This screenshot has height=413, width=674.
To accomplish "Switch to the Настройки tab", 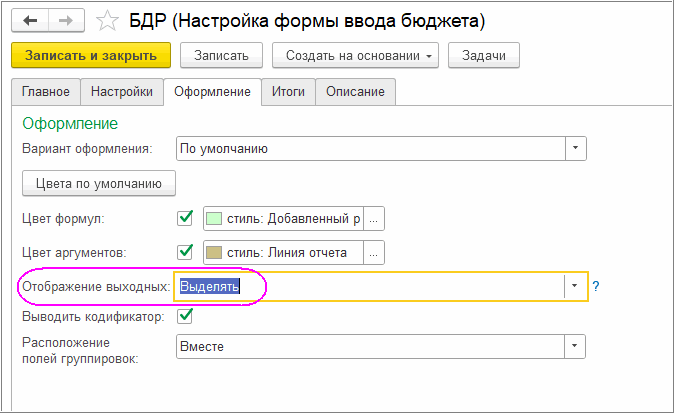I will coord(121,92).
